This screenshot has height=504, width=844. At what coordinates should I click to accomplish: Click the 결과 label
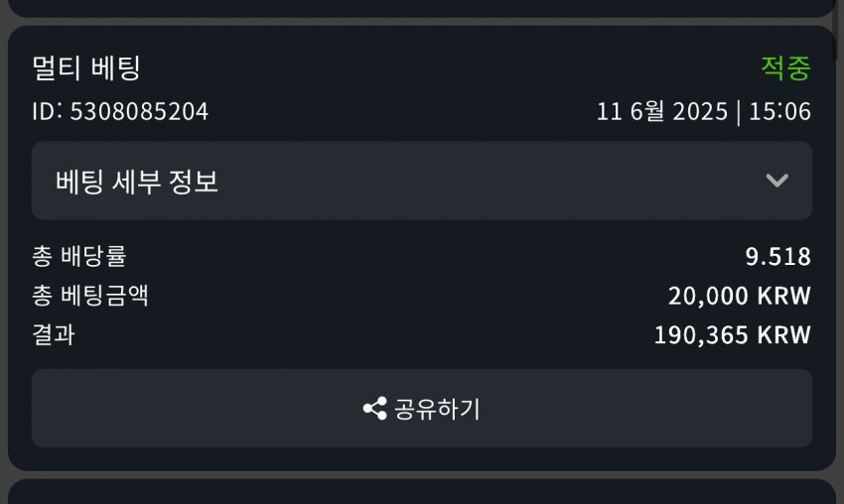[54, 334]
